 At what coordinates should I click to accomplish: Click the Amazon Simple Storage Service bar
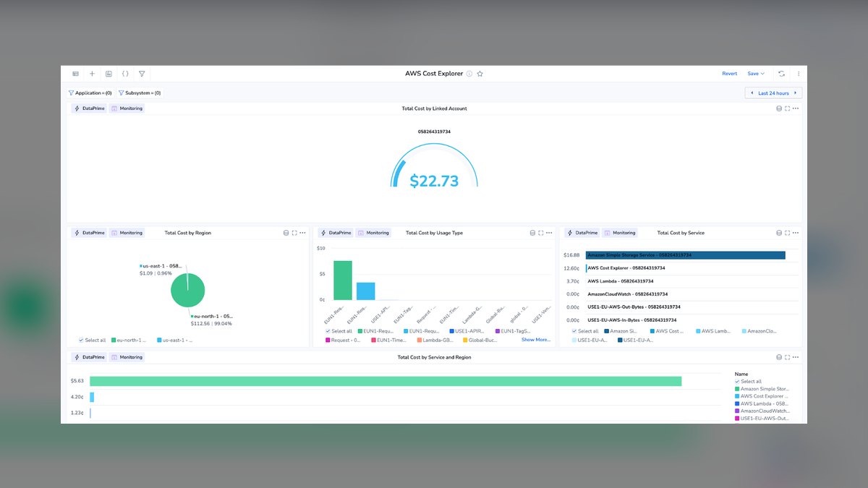pos(685,255)
